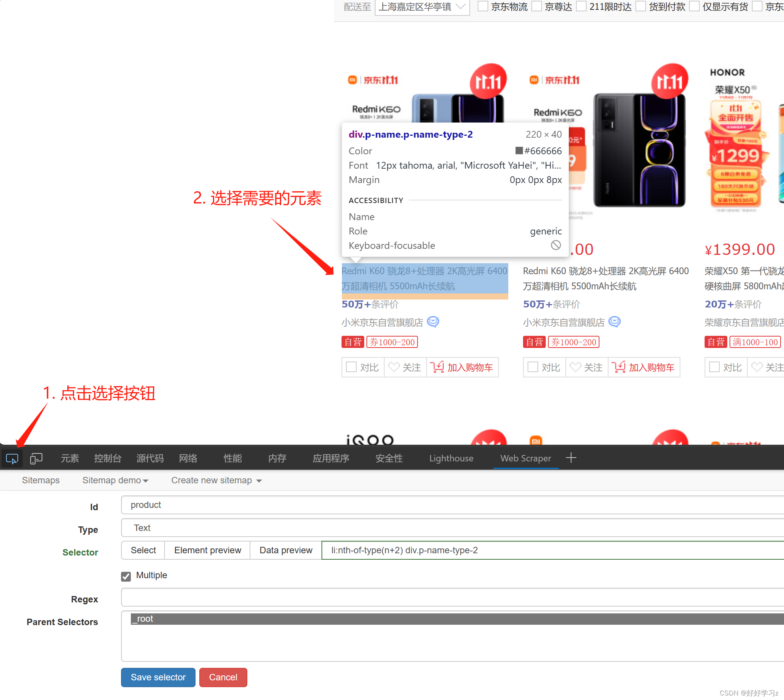Enable the 仅显示有货 filter checkbox
784x700 pixels.
[x=694, y=6]
